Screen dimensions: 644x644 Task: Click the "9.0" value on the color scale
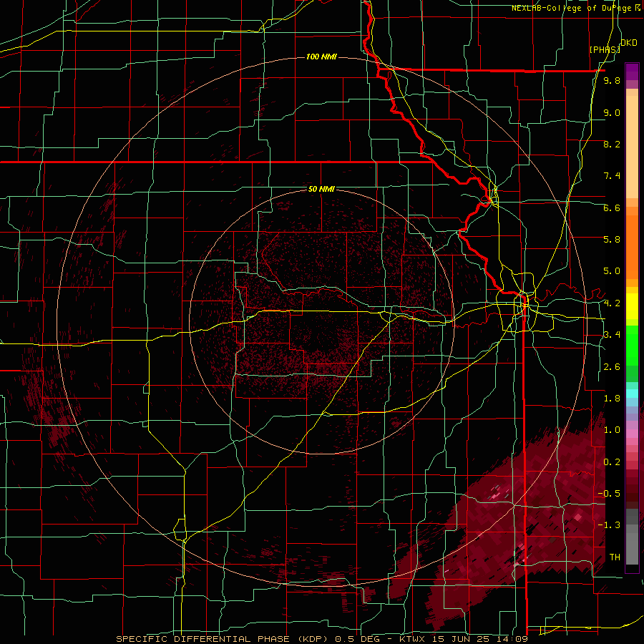612,112
